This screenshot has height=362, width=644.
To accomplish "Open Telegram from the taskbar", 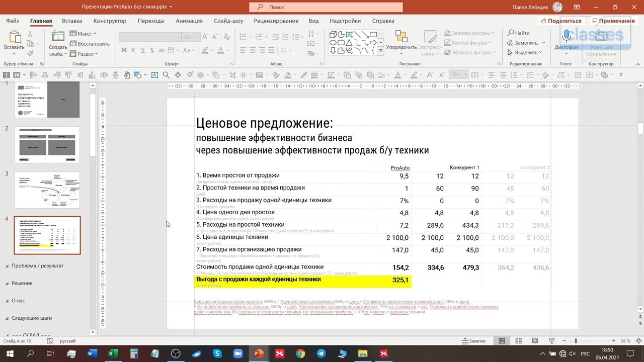I will [320, 354].
